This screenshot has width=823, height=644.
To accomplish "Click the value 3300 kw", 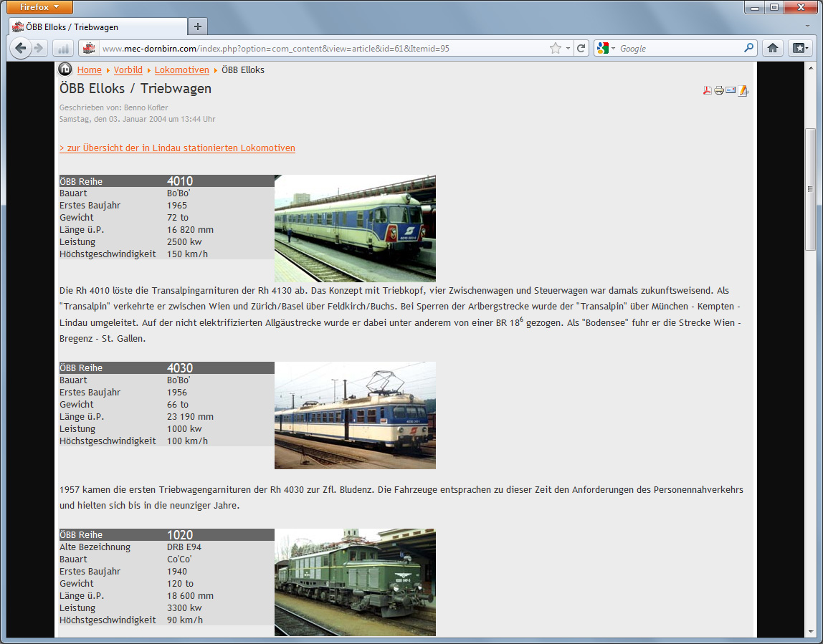I will 184,607.
